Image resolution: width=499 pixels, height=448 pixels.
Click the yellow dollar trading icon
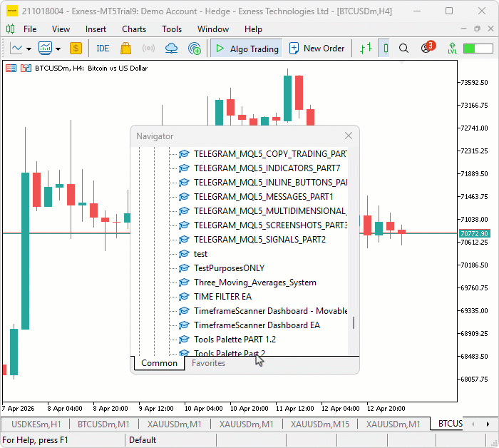tap(76, 49)
